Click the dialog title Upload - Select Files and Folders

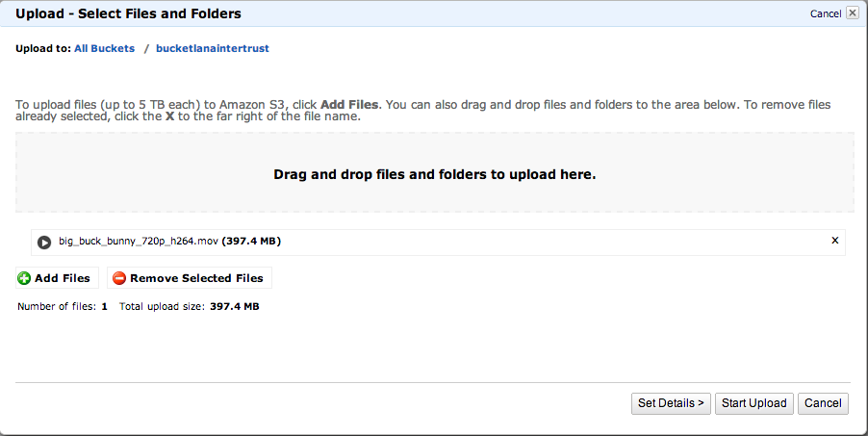coord(128,14)
